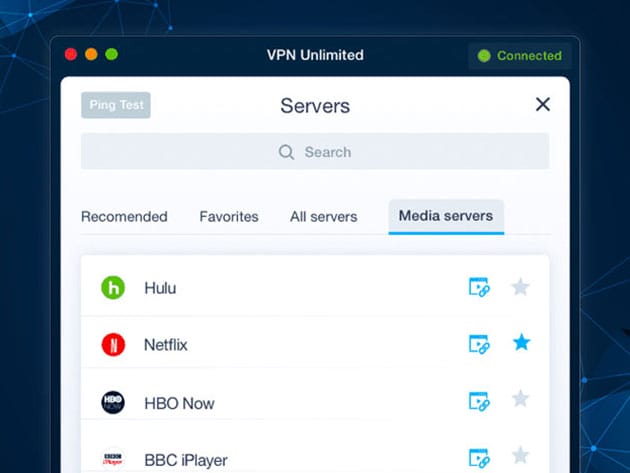Click the Netflix logo icon
Image resolution: width=630 pixels, height=473 pixels.
pyautogui.click(x=113, y=345)
